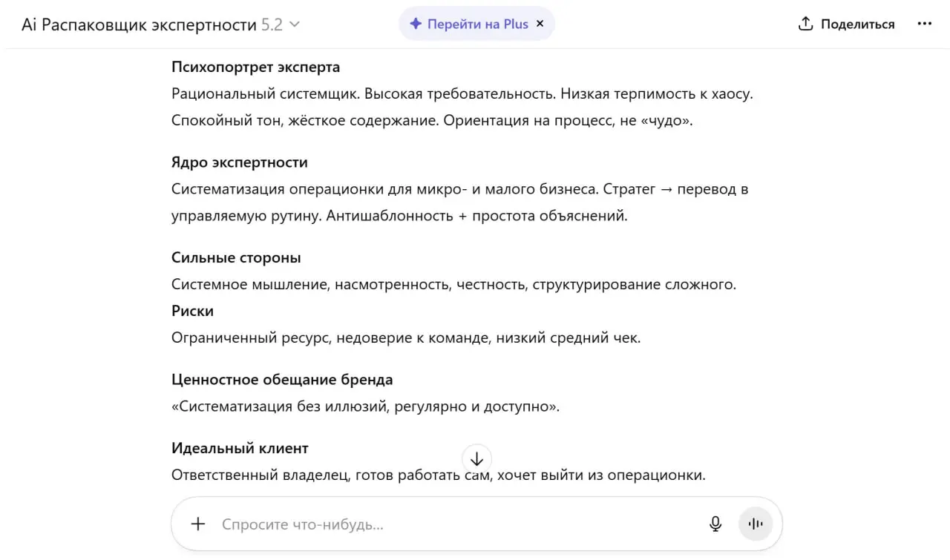Dismiss the Перейти на Plus banner with the X
The image size is (950, 560).
tap(540, 23)
